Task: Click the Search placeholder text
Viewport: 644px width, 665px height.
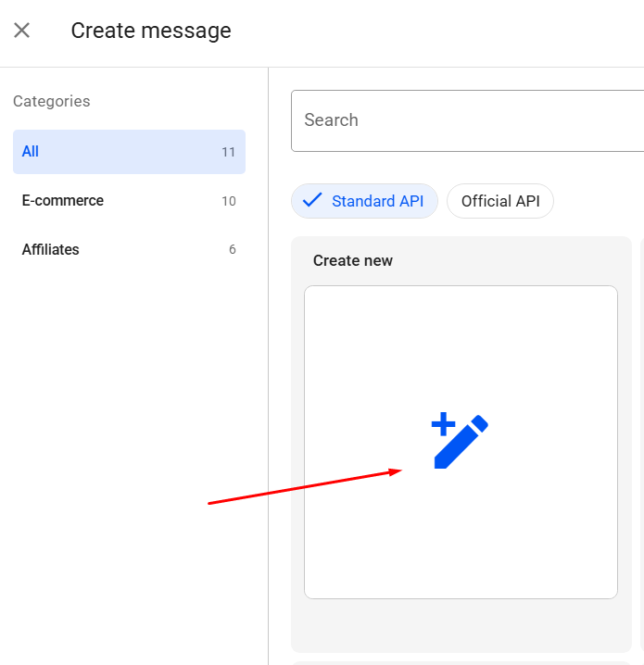Action: (x=331, y=120)
